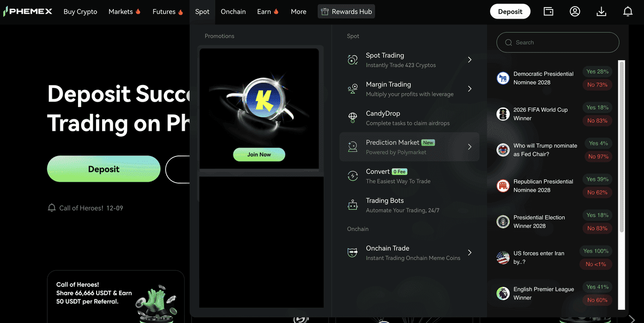Screen dimensions: 644x323
Task: Click the Phemex logo
Action: click(28, 12)
